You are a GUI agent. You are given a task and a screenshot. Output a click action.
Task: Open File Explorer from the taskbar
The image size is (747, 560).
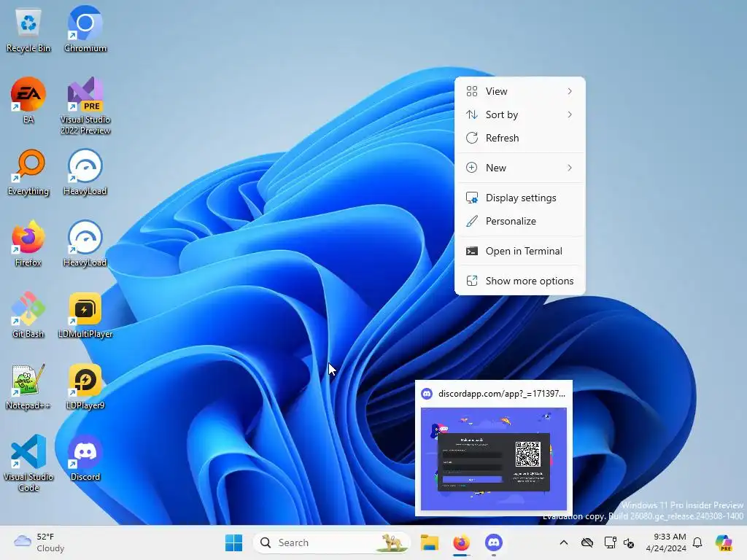(x=429, y=542)
